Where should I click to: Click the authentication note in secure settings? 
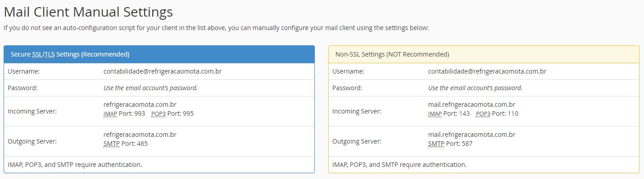click(75, 165)
